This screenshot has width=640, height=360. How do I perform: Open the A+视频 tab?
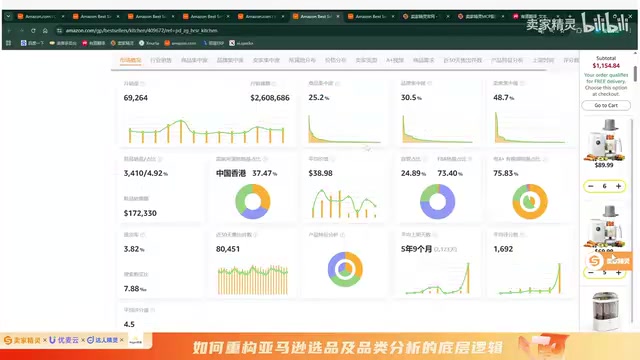[x=395, y=60]
